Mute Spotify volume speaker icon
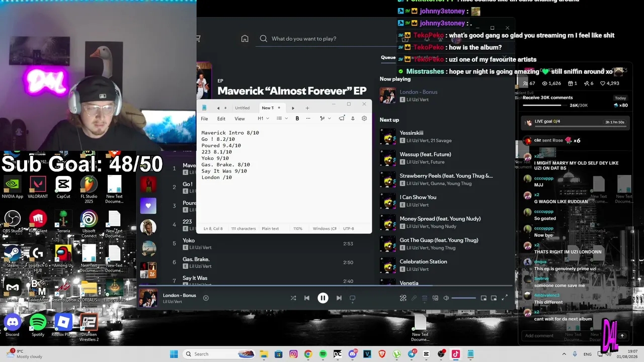Image resolution: width=644 pixels, height=362 pixels. 446,298
